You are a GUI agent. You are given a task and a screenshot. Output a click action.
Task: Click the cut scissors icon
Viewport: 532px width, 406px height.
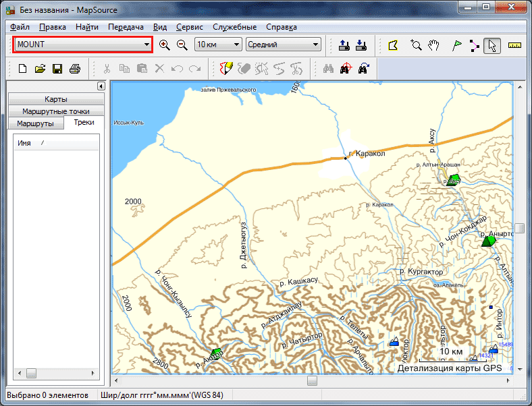point(107,69)
